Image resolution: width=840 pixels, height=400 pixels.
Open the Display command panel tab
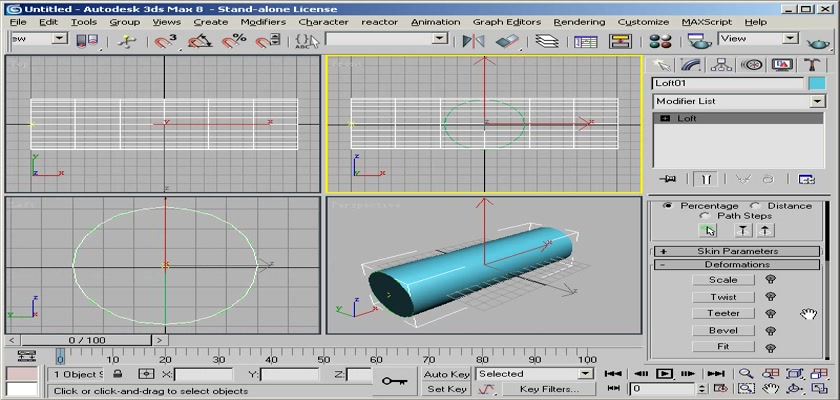(782, 65)
